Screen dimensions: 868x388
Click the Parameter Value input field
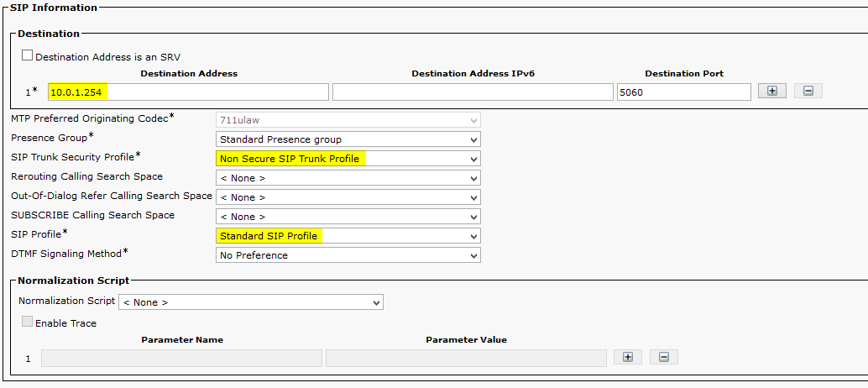466,358
